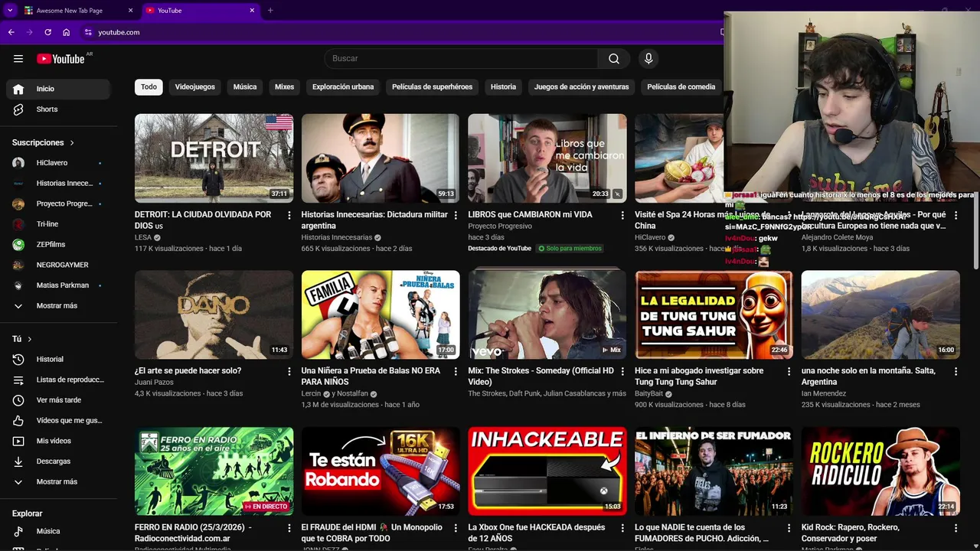Open Tri-line subscription channel
Image resolution: width=980 pixels, height=551 pixels.
58,224
